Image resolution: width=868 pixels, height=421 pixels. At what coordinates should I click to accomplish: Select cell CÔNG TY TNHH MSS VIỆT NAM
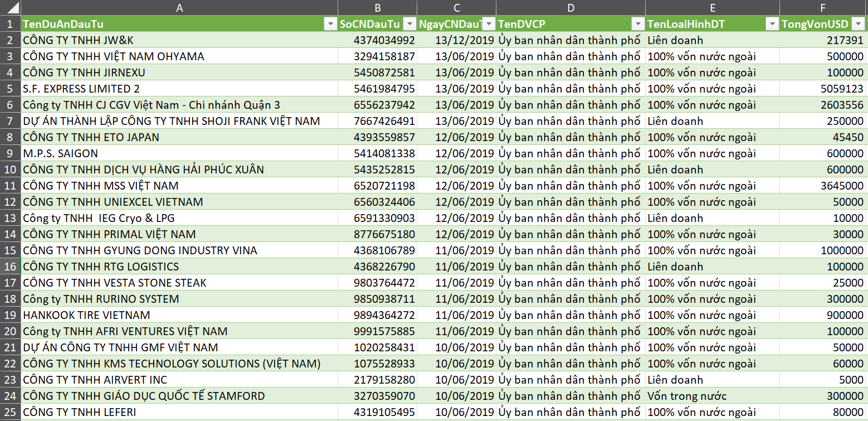point(179,186)
